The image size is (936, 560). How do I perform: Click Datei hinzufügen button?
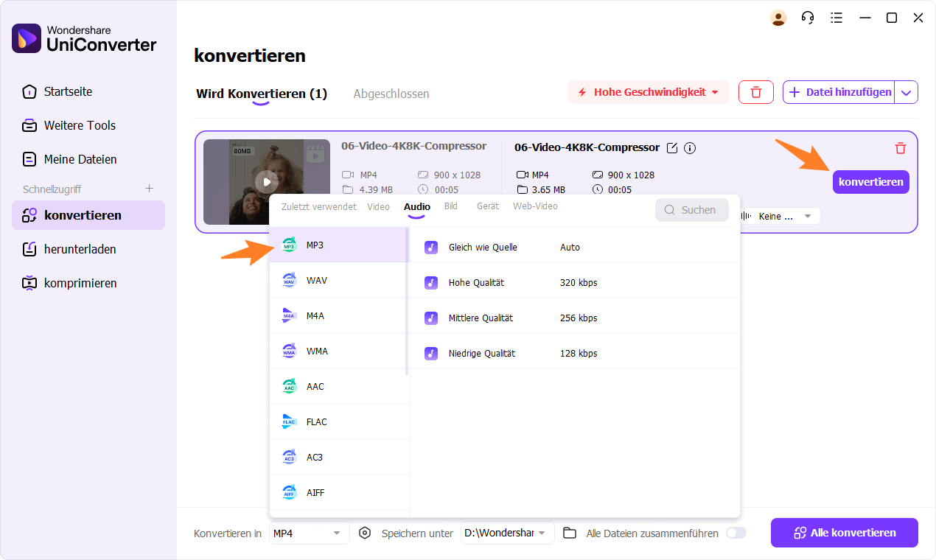pos(839,92)
